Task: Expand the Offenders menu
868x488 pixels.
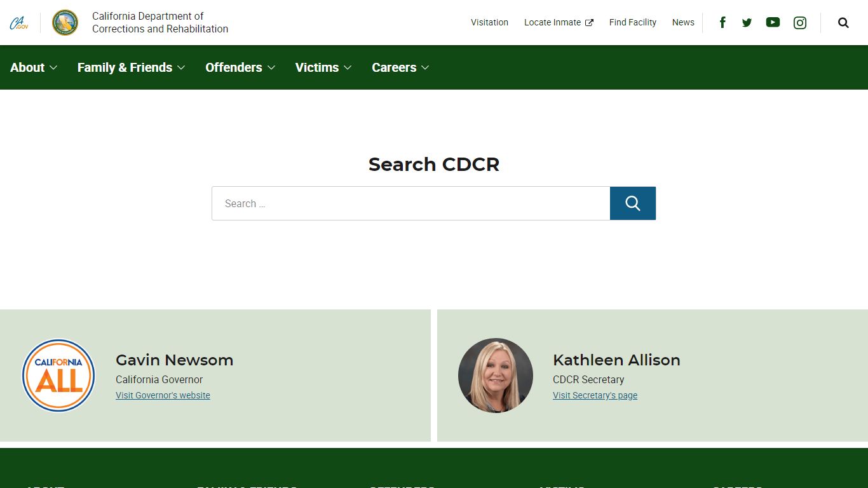Action: click(240, 67)
